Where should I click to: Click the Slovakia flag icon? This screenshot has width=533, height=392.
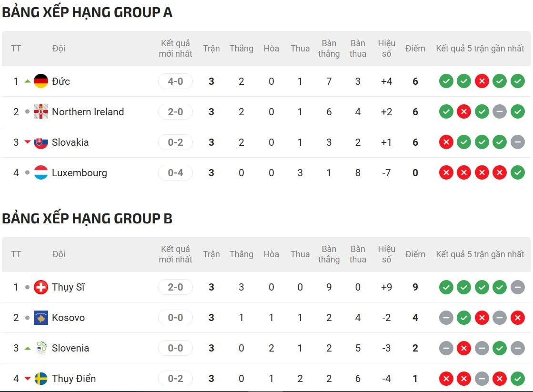(x=41, y=142)
